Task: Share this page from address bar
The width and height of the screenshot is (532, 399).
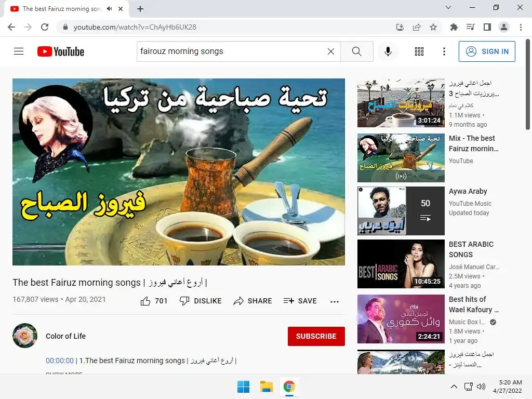Action: (417, 27)
